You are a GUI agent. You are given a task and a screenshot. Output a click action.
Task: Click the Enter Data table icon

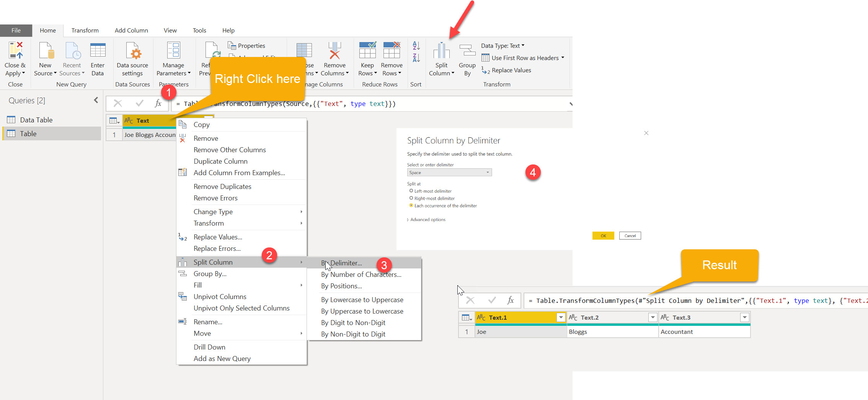click(x=98, y=50)
